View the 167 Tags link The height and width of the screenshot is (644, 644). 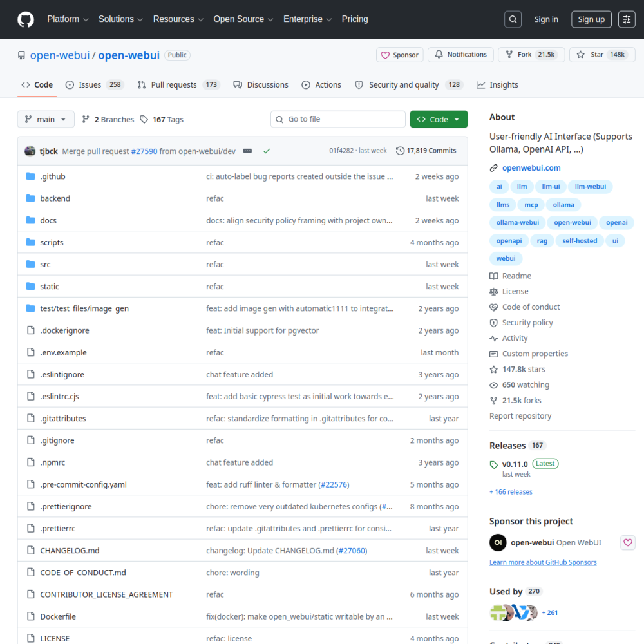point(162,120)
